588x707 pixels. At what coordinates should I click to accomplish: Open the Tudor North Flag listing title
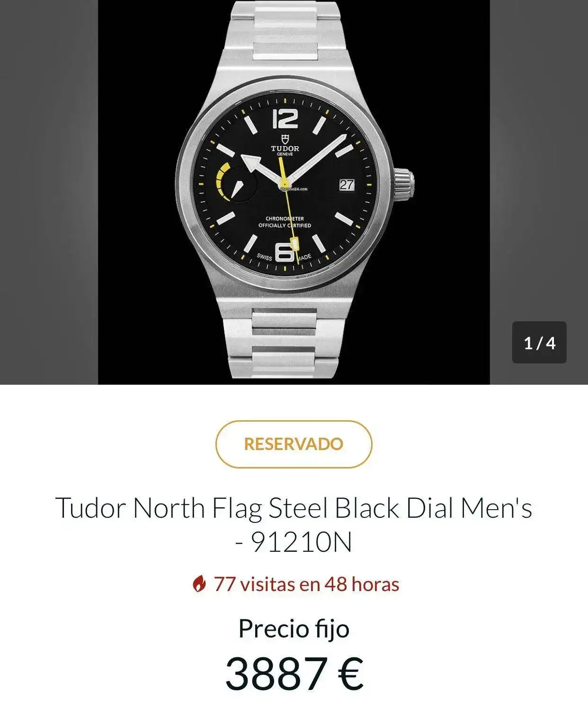(x=294, y=524)
